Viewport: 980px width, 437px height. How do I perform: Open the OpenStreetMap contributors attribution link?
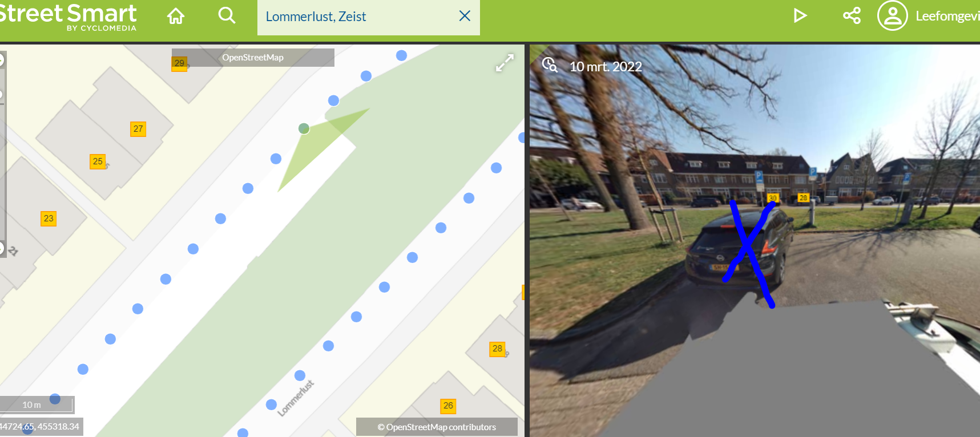coord(437,427)
